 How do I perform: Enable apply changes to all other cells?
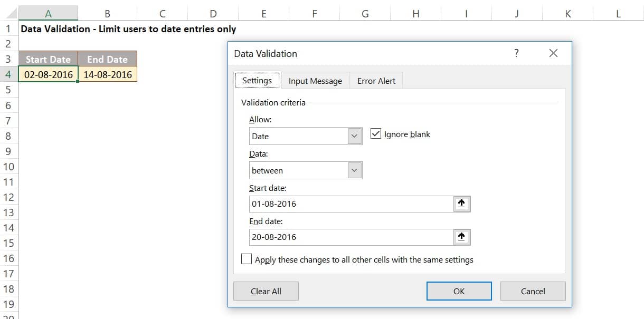[247, 259]
